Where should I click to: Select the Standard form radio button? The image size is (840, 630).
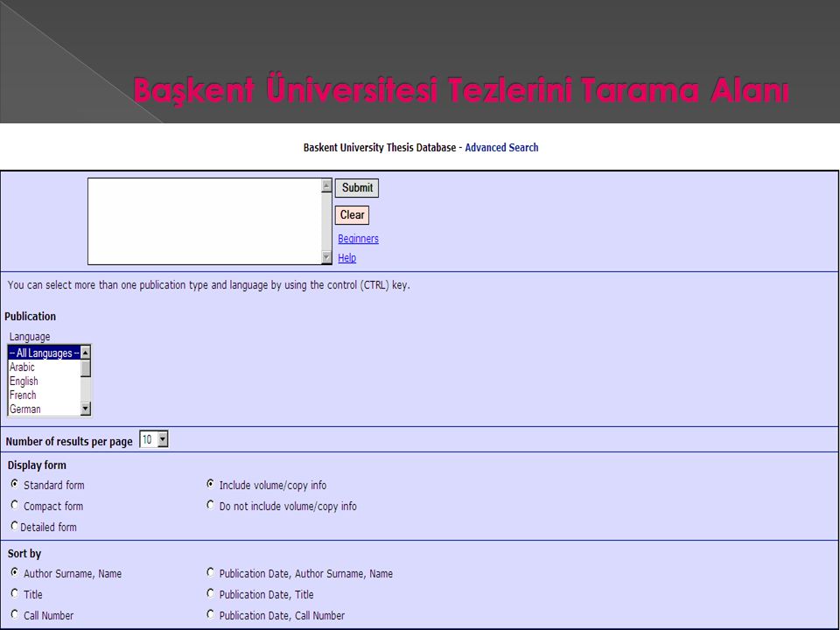click(x=15, y=484)
